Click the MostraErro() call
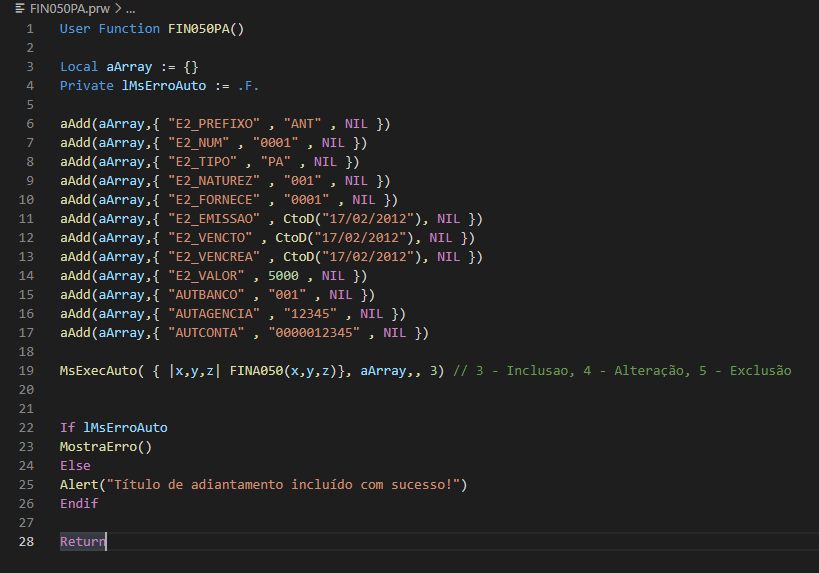 [106, 447]
